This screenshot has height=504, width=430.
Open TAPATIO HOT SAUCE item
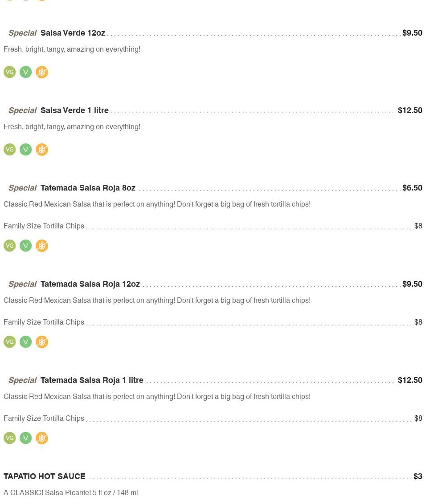(x=45, y=476)
